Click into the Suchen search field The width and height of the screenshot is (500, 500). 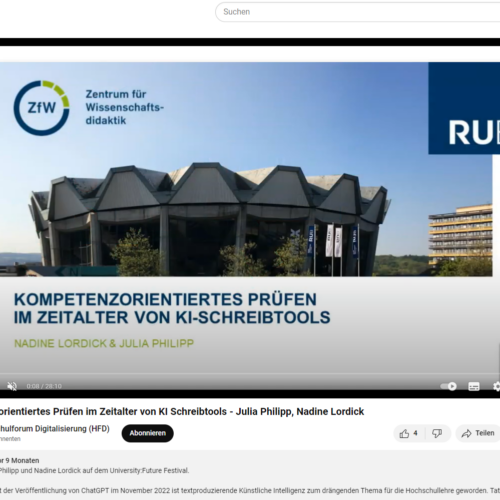coord(358,12)
